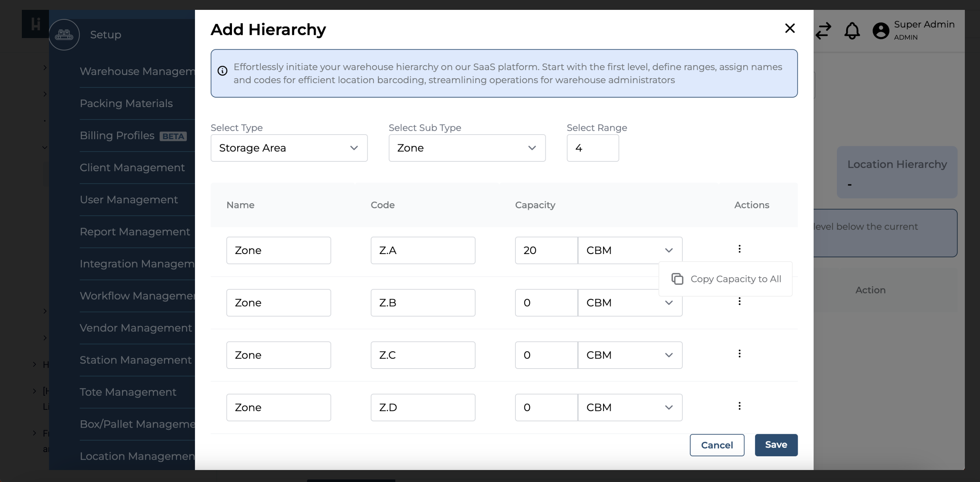Open the CBM unit dropdown for Z.D
980x482 pixels.
[630, 408]
